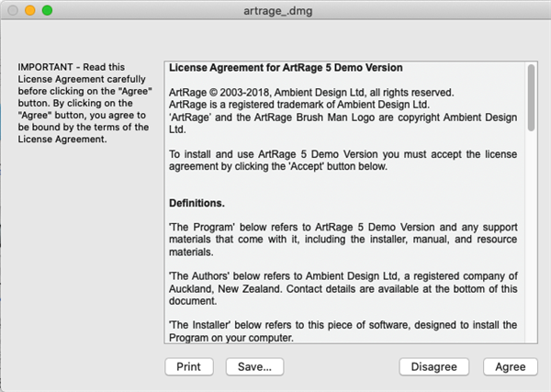Click the 'ArtRage Brush Man Logo' copyright sentence
Screen dimensions: 551x392
pos(343,123)
